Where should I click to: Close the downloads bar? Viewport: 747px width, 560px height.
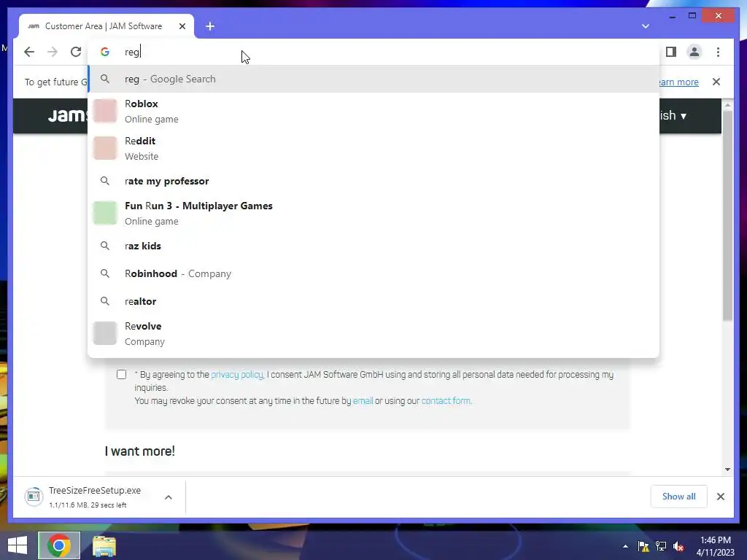(720, 497)
